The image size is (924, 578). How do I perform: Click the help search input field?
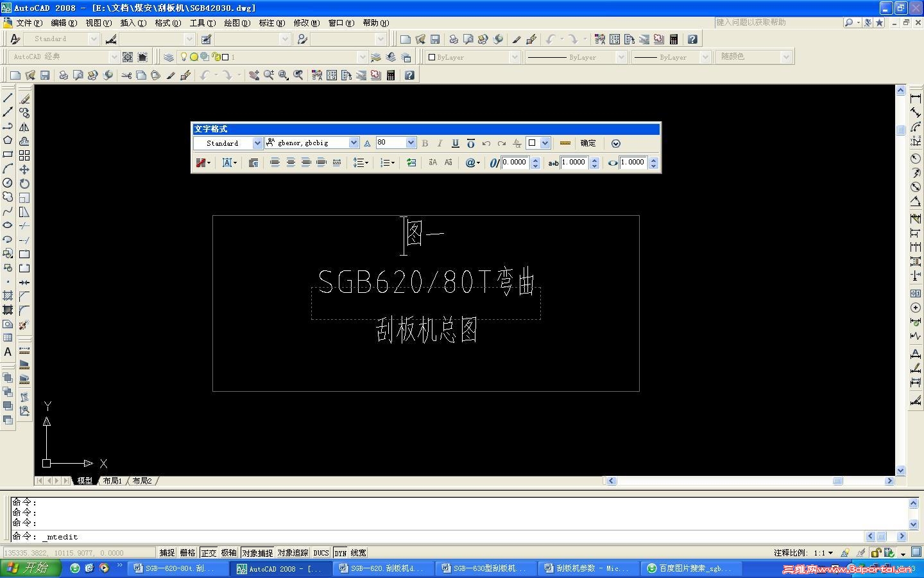[777, 22]
